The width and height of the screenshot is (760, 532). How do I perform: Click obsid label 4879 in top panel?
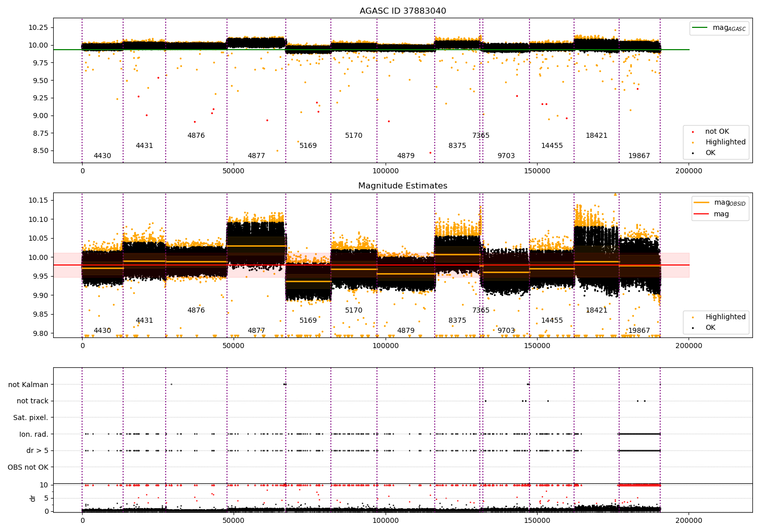406,156
